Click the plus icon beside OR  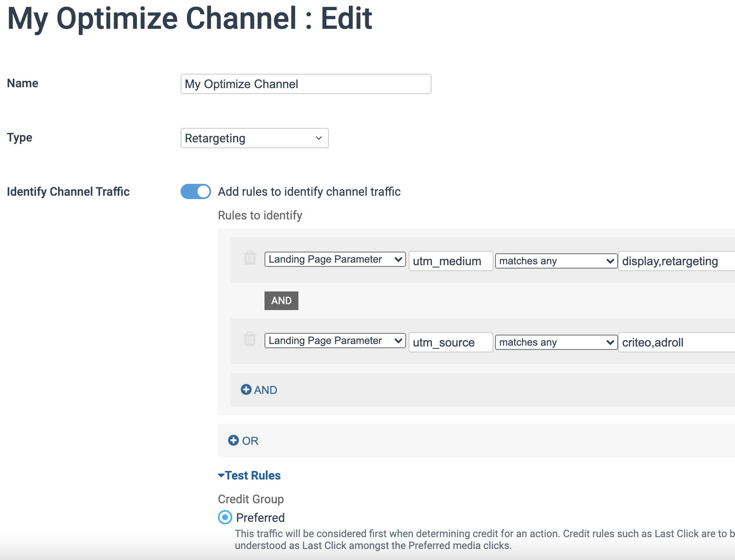click(x=233, y=440)
